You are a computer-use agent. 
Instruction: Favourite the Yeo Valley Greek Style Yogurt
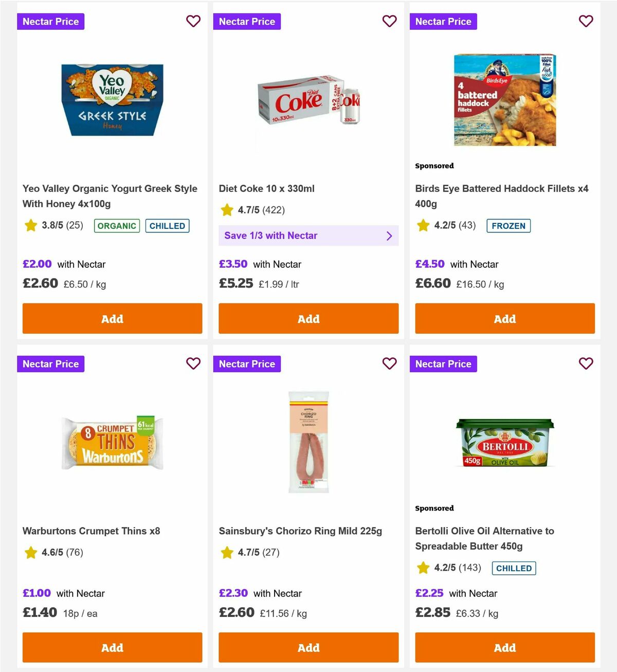point(193,21)
